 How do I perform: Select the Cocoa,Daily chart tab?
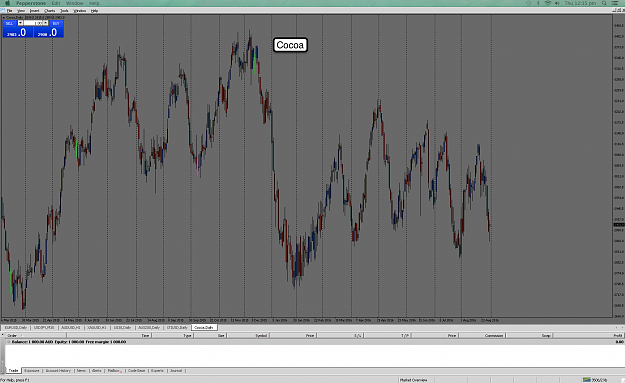click(x=204, y=327)
